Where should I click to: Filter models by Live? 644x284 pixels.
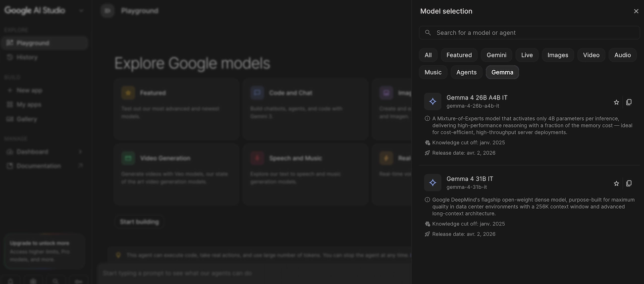pos(527,55)
